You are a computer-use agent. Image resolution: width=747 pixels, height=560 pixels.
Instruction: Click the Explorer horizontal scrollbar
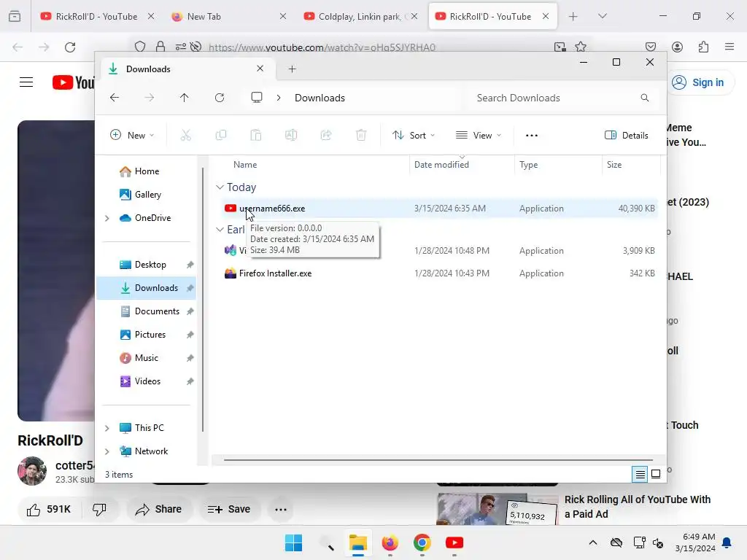tap(438, 460)
